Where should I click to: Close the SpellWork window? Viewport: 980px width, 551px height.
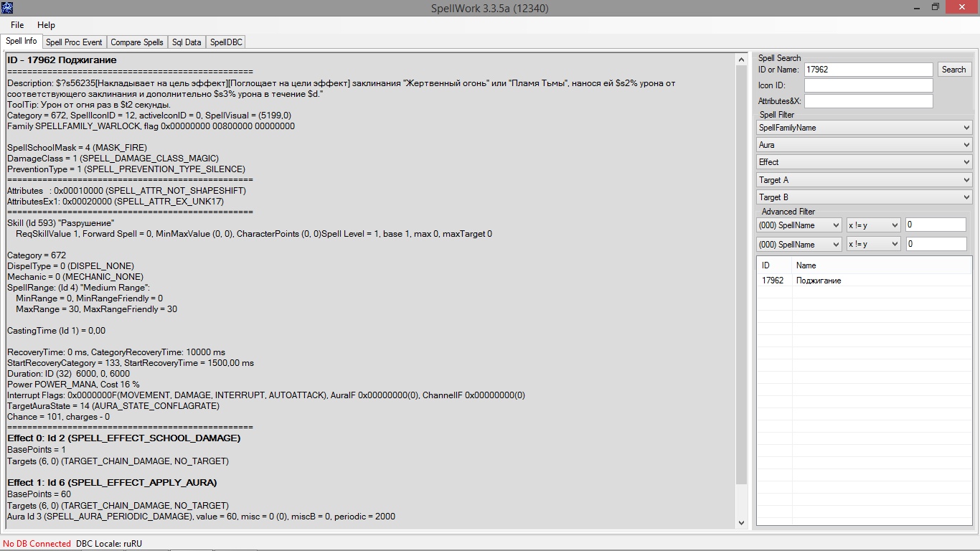(x=961, y=7)
